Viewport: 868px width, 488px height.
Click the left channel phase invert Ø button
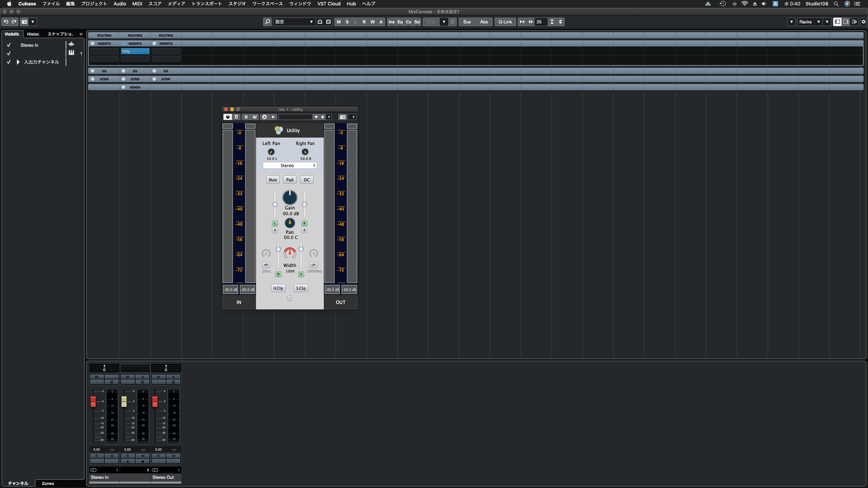pyautogui.click(x=275, y=230)
